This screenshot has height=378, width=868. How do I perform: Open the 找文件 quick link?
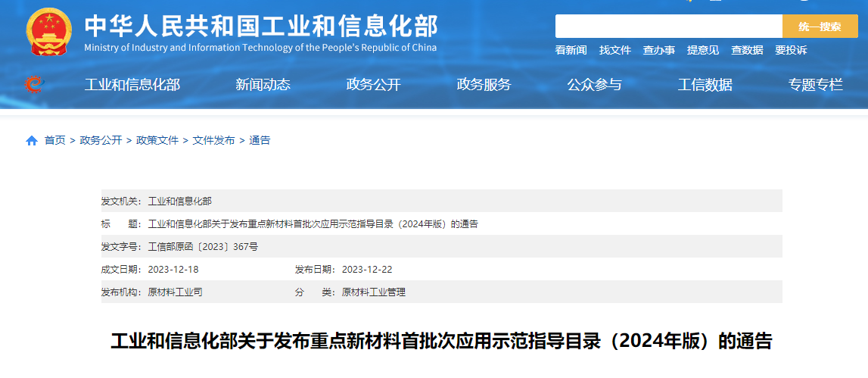(614, 50)
